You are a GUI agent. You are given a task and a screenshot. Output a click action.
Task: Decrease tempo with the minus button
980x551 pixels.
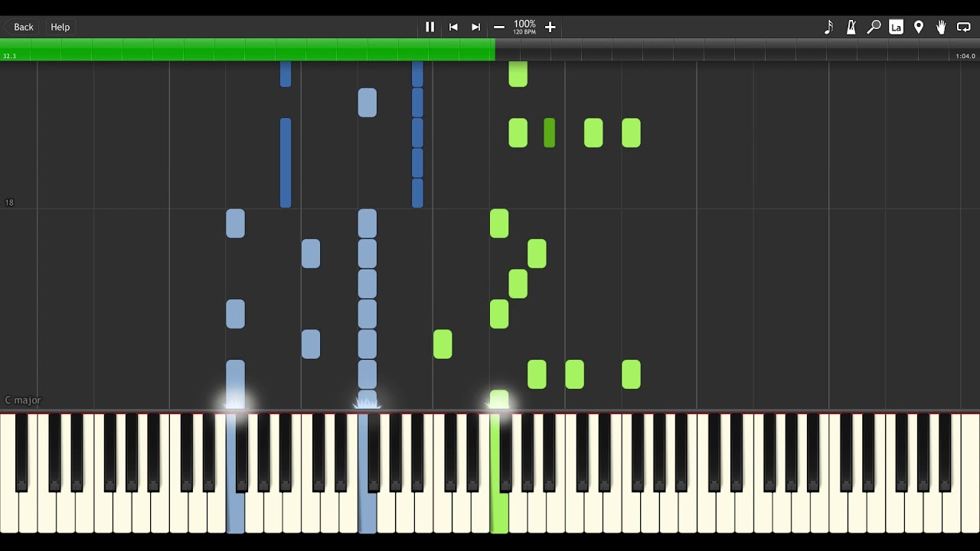499,27
